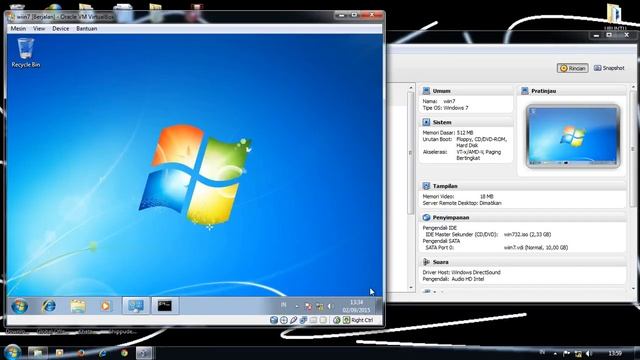This screenshot has width=640, height=360.
Task: Click the optical disc indicator in VM status bar
Action: tap(284, 320)
